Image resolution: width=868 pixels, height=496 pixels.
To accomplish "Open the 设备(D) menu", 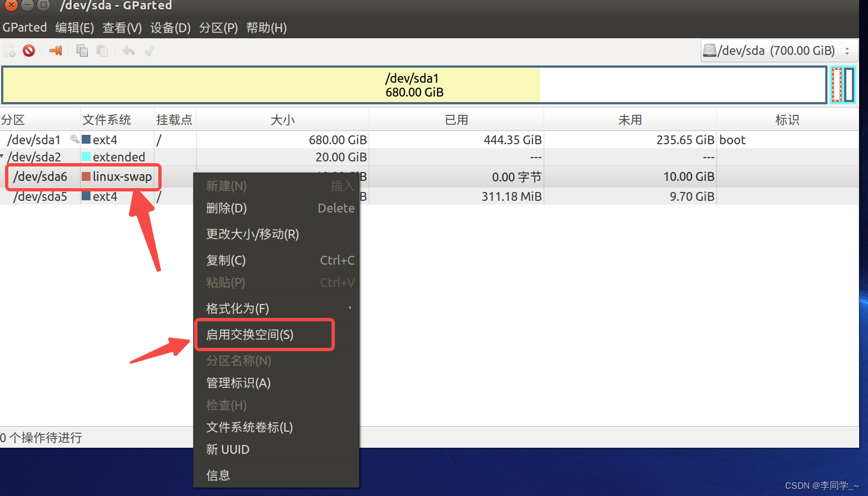I will 170,27.
